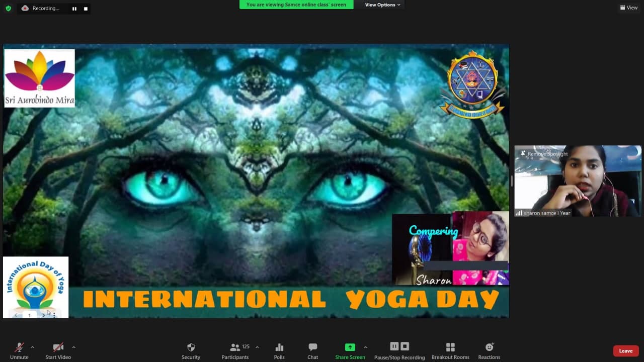This screenshot has width=644, height=362.
Task: Pause recording from the top recording indicator
Action: [x=74, y=9]
